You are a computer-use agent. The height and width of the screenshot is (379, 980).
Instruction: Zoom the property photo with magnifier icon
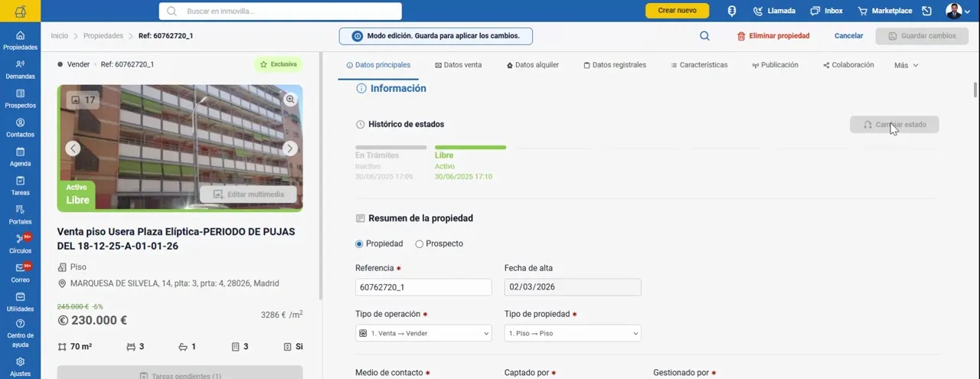(x=290, y=100)
